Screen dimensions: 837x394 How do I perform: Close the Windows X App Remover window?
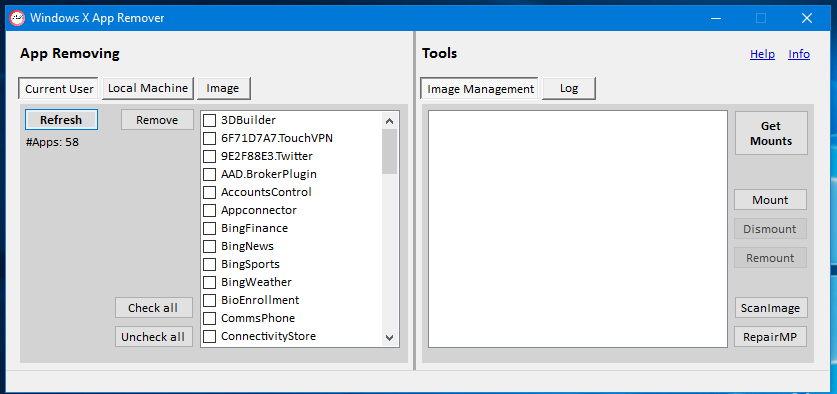[807, 18]
